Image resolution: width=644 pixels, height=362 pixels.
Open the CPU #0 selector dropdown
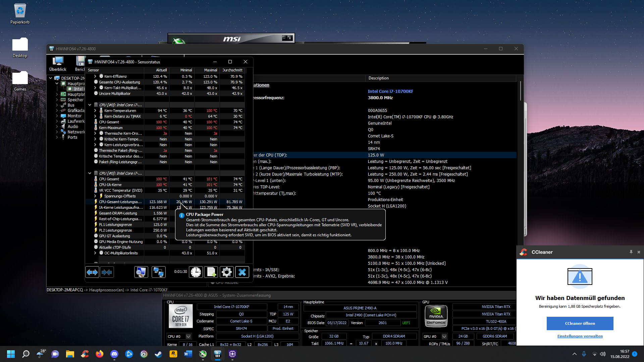(x=188, y=337)
